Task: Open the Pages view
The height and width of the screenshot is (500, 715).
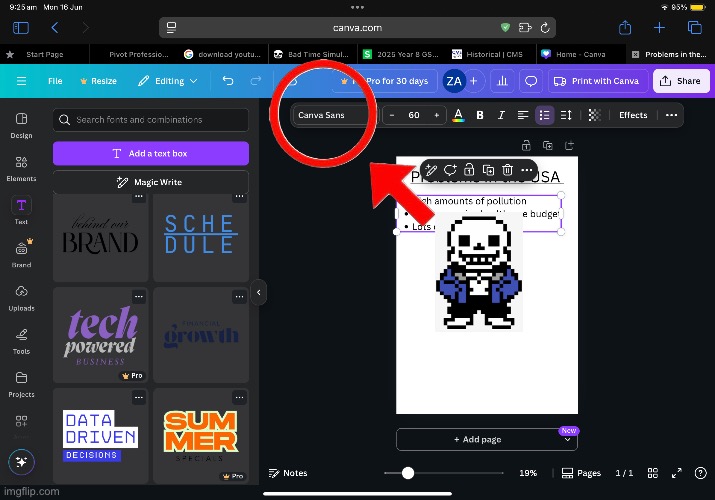Action: pos(581,473)
